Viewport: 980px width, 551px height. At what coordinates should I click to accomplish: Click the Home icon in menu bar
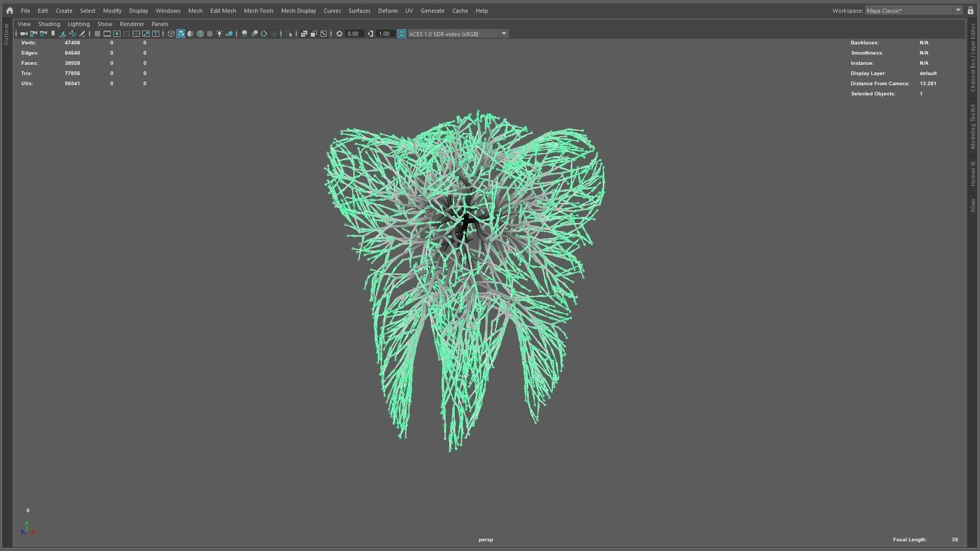coord(9,10)
